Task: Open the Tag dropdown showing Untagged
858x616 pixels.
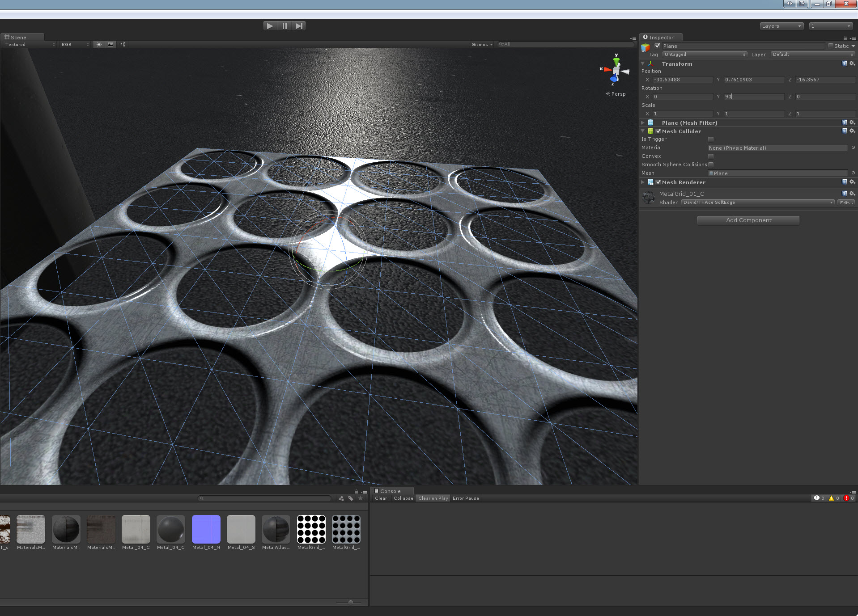Action: pos(704,54)
